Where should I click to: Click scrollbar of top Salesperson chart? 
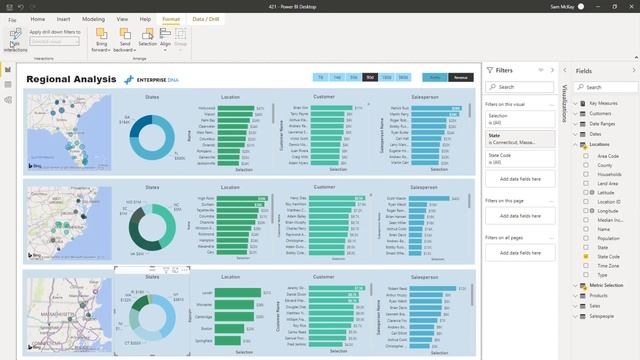click(x=469, y=111)
